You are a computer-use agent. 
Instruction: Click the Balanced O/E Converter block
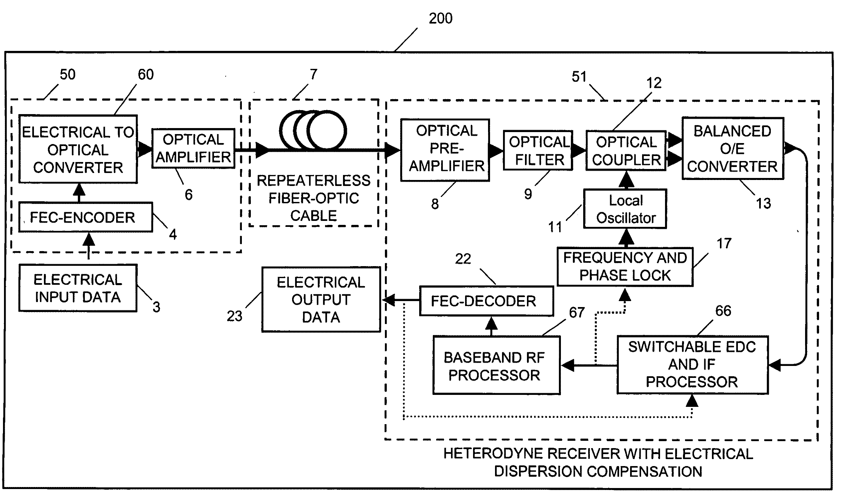[755, 113]
